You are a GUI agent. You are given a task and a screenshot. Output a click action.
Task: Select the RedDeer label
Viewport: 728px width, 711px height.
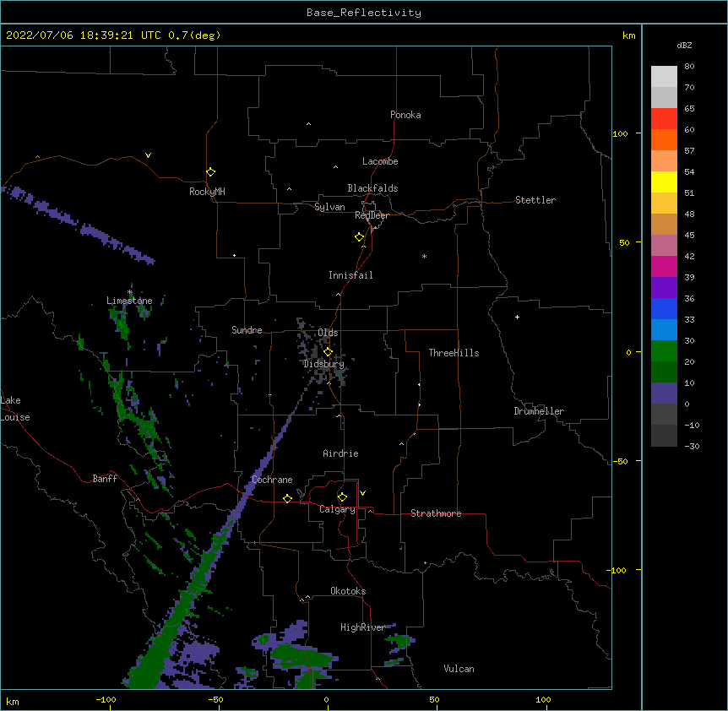pyautogui.click(x=372, y=215)
